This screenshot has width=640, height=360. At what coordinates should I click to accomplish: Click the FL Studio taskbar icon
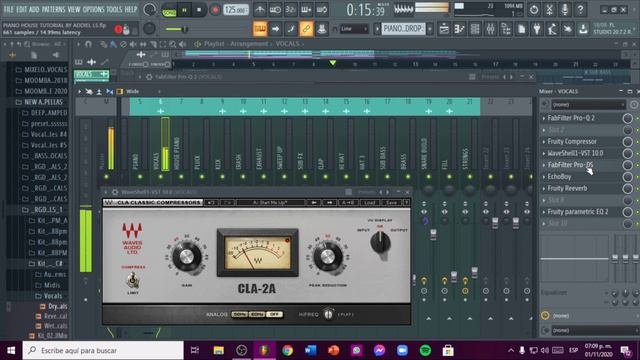pos(264,350)
